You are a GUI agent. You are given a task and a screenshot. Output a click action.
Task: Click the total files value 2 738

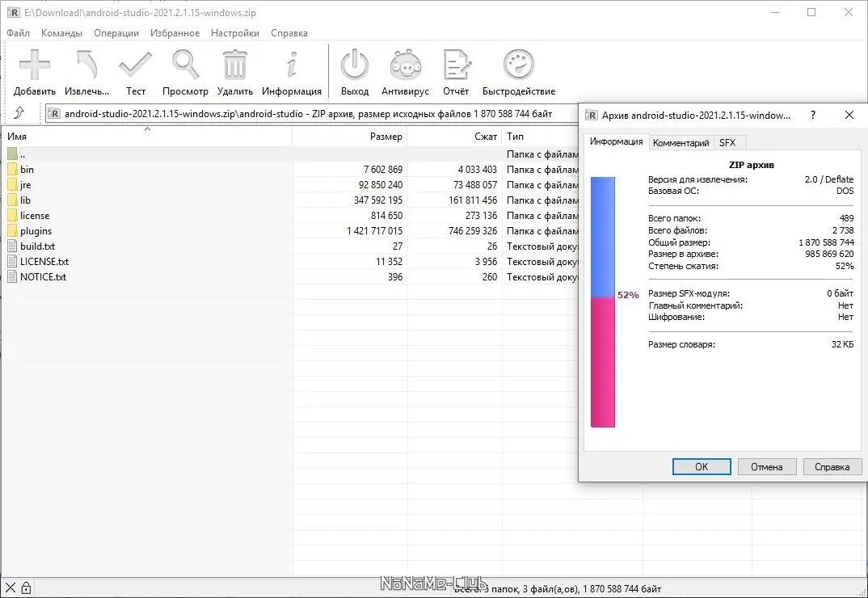click(x=842, y=230)
